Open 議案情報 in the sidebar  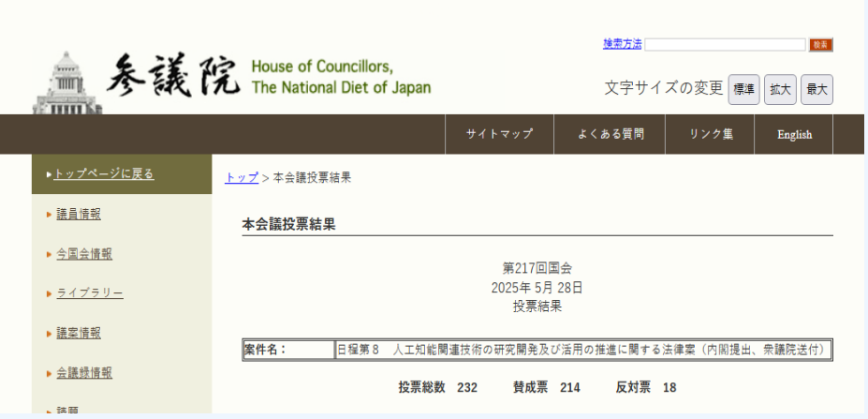click(79, 333)
